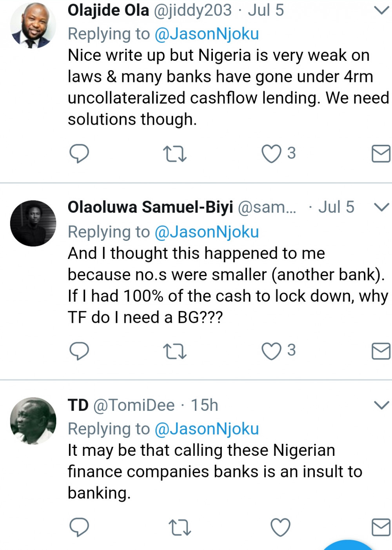The image size is (392, 550).
Task: Open Olaoluwa Samuel-Biyi's profile avatar
Action: coord(33,223)
